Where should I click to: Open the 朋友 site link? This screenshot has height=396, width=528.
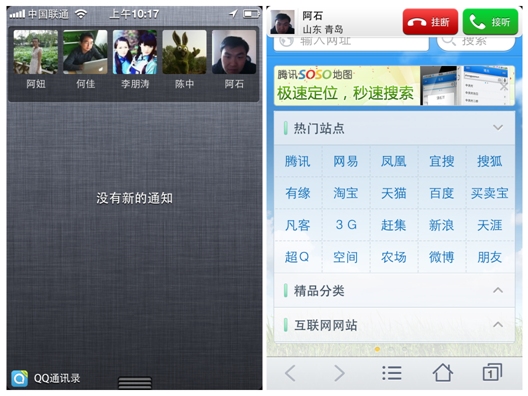[490, 257]
